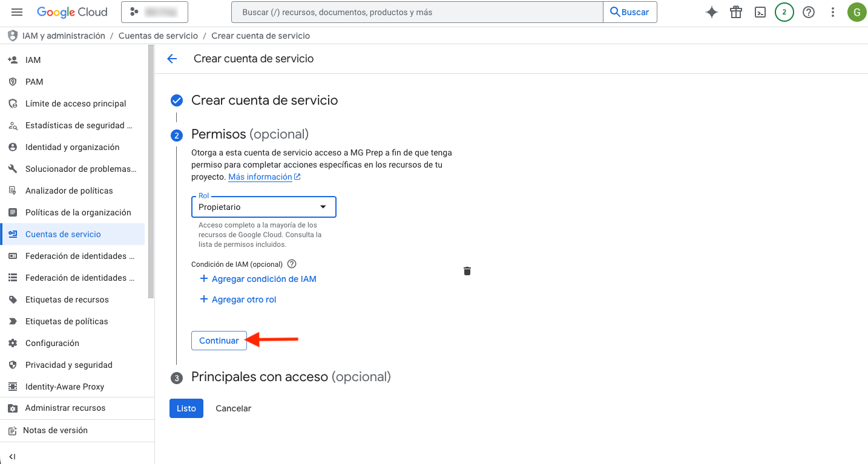
Task: Open Analizador de políticas sidebar item
Action: click(x=69, y=191)
